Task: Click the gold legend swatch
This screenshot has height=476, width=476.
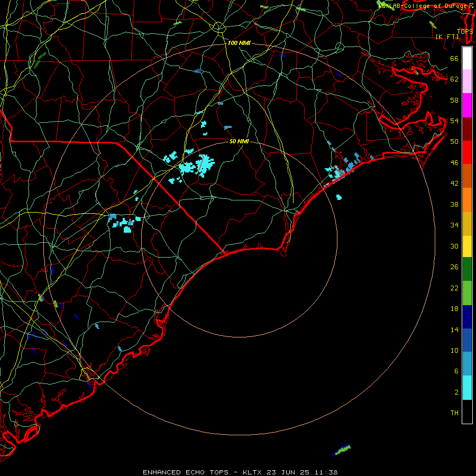Action: (467, 224)
